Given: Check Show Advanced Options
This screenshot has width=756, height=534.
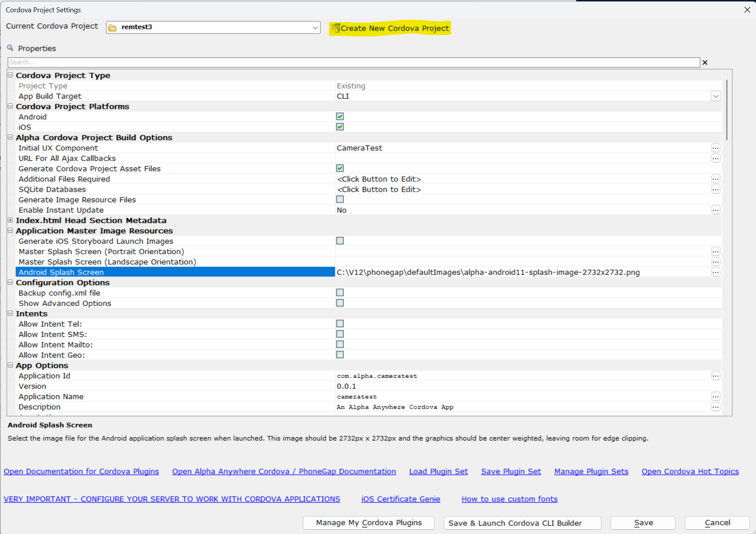Looking at the screenshot, I should (340, 303).
